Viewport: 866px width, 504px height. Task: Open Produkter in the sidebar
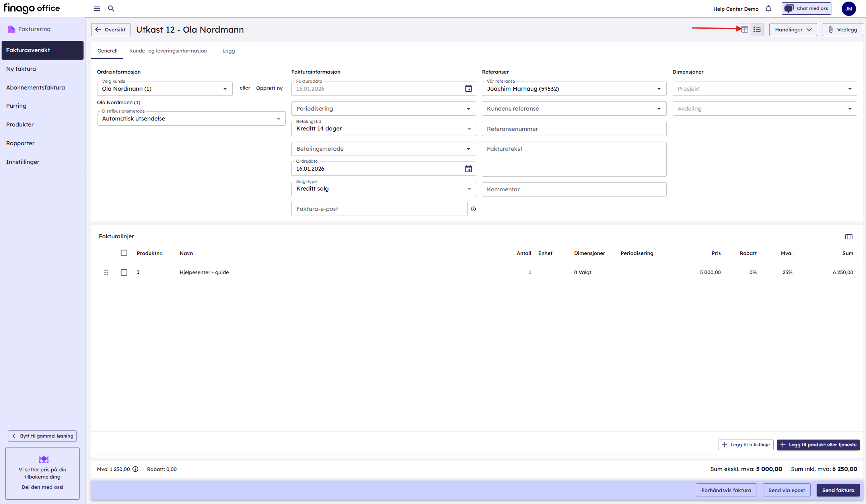pos(20,125)
